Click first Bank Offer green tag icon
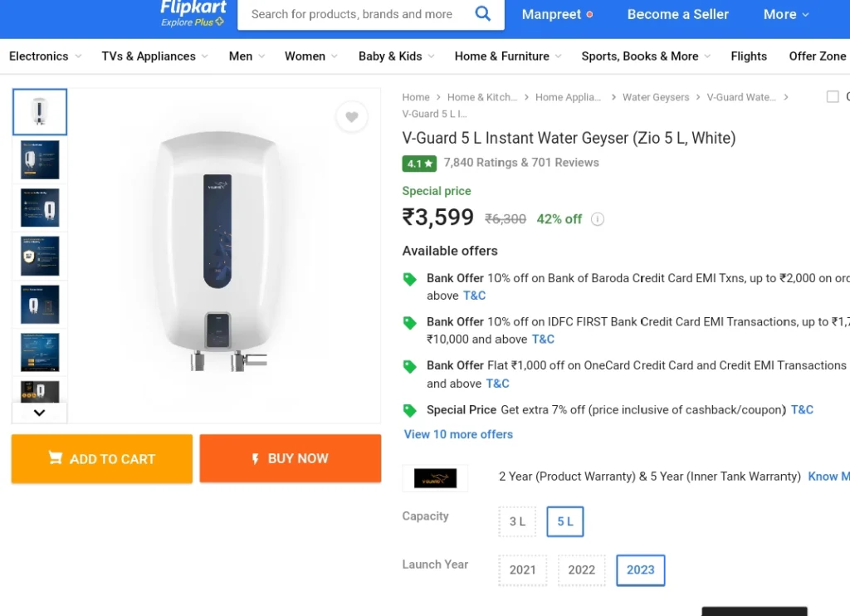Viewport: 850px width, 616px height. 410,279
